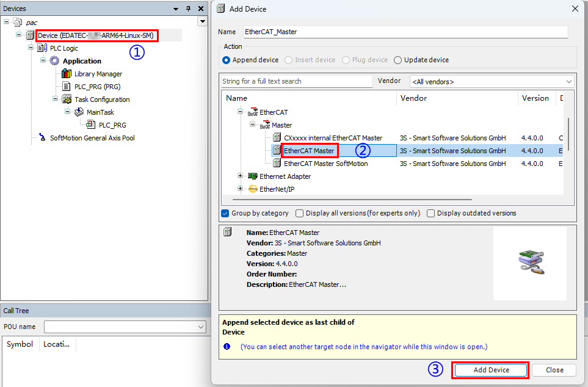Click the Task Configuration icon
The height and width of the screenshot is (387, 588).
coord(67,99)
